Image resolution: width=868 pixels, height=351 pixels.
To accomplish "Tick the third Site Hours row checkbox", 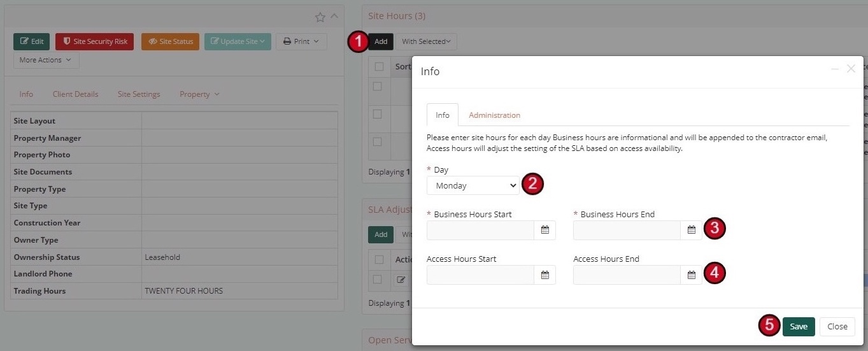I will pos(378,141).
